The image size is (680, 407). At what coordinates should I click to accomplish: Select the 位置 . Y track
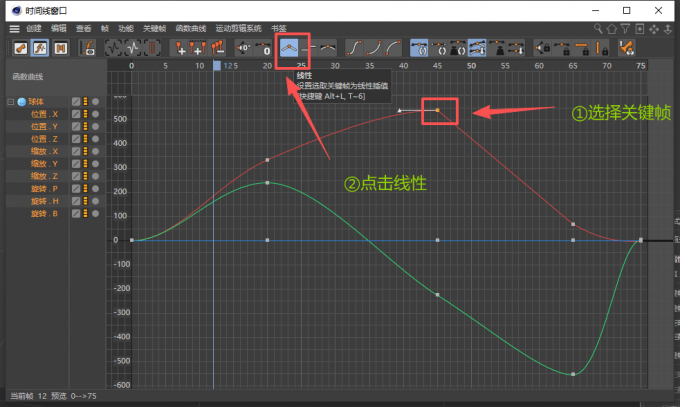coord(45,127)
